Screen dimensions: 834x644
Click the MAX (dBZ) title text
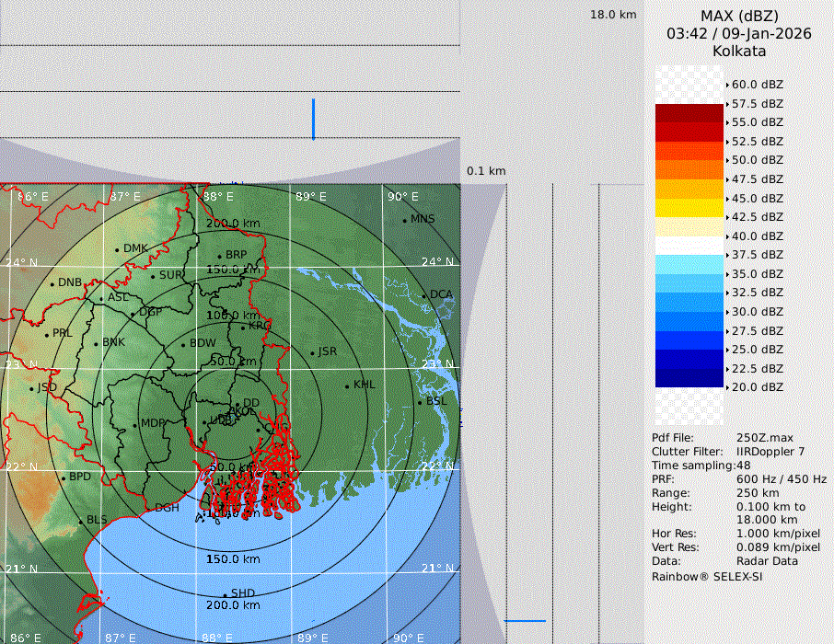coord(739,16)
